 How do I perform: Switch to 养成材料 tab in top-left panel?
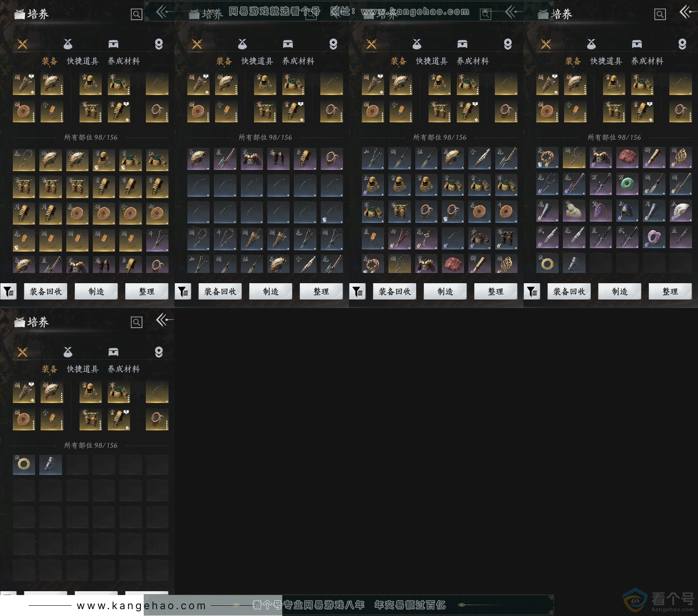(x=124, y=61)
